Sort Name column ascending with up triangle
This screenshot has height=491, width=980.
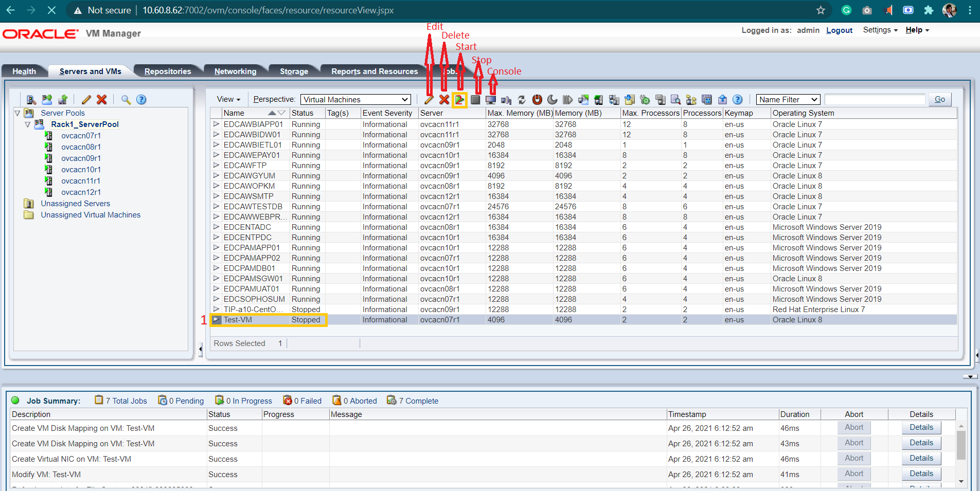coord(272,113)
